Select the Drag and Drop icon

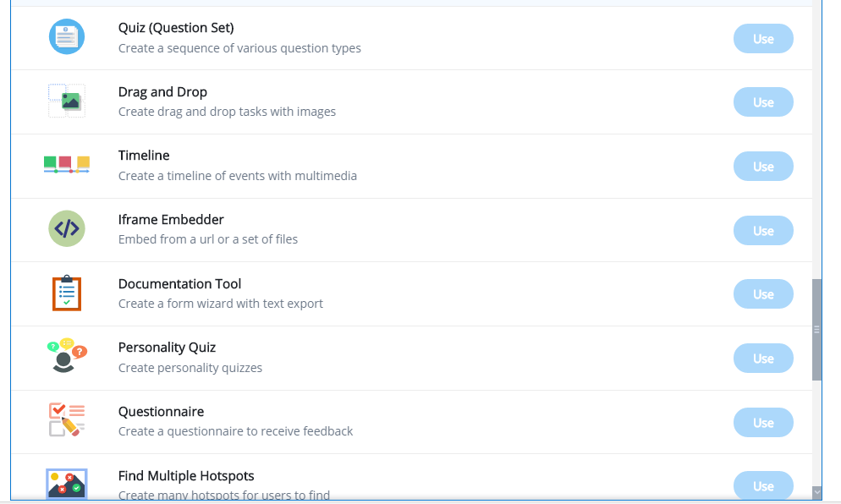click(x=67, y=101)
